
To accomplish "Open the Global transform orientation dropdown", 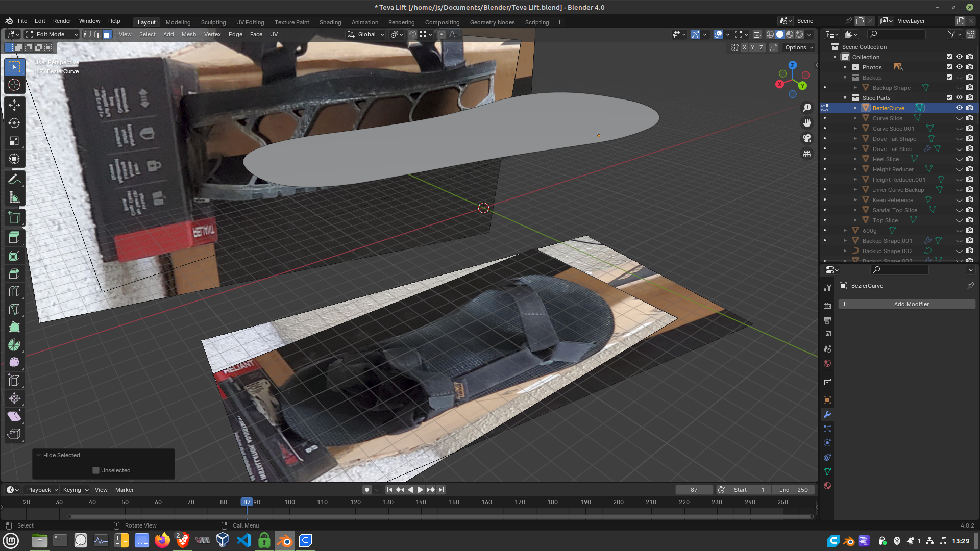I will [366, 34].
